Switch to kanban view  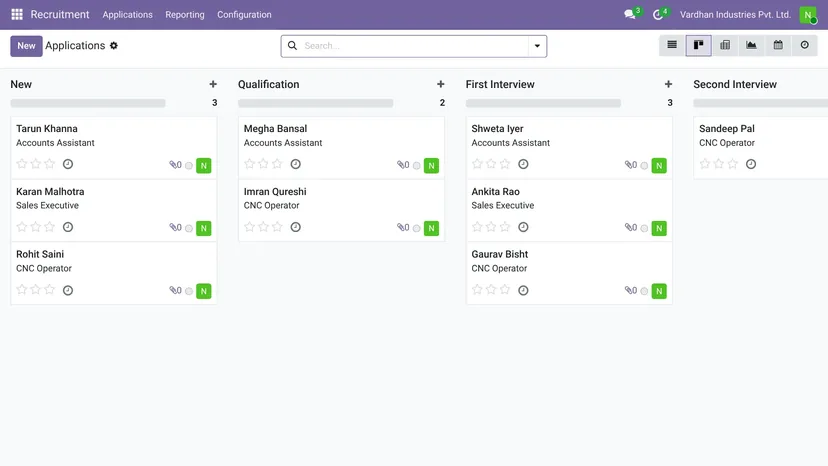[699, 45]
